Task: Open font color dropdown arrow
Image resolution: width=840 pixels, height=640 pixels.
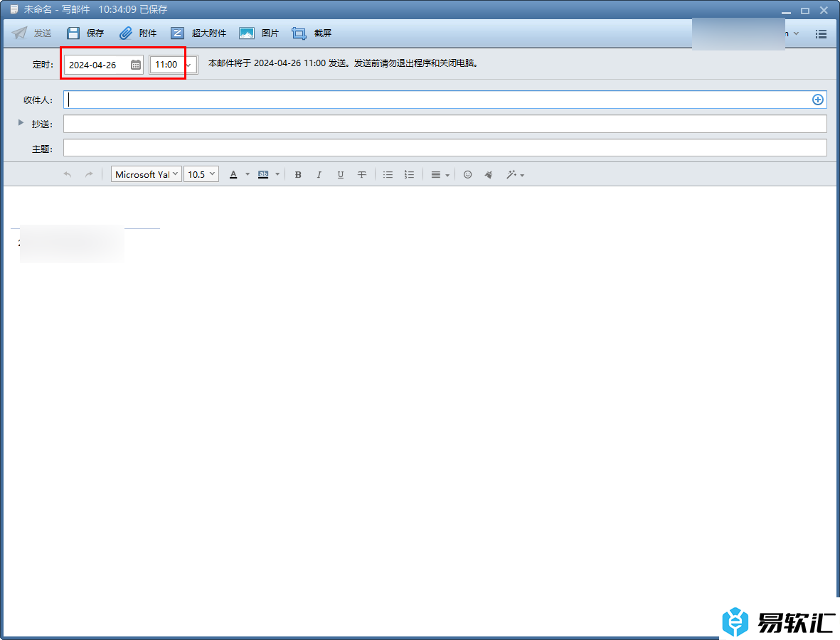Action: 248,175
